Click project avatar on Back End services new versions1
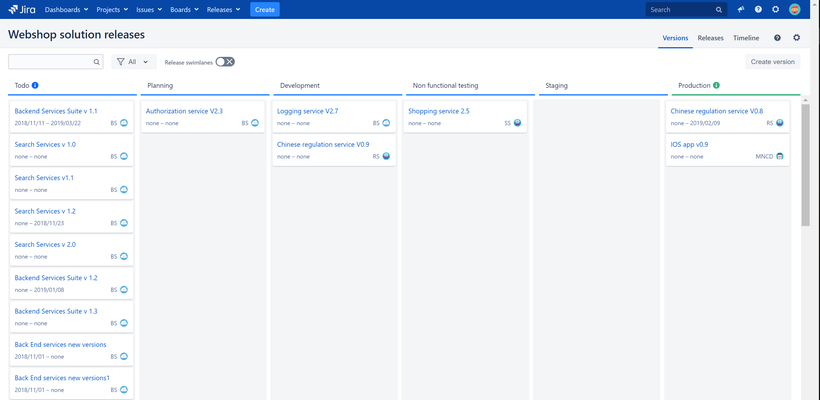This screenshot has height=400, width=820. 124,390
